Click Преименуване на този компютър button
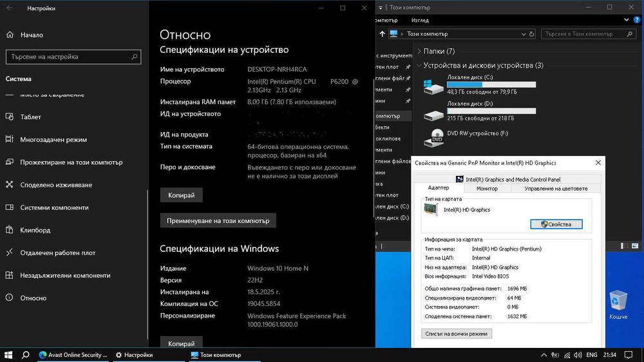 coord(218,221)
